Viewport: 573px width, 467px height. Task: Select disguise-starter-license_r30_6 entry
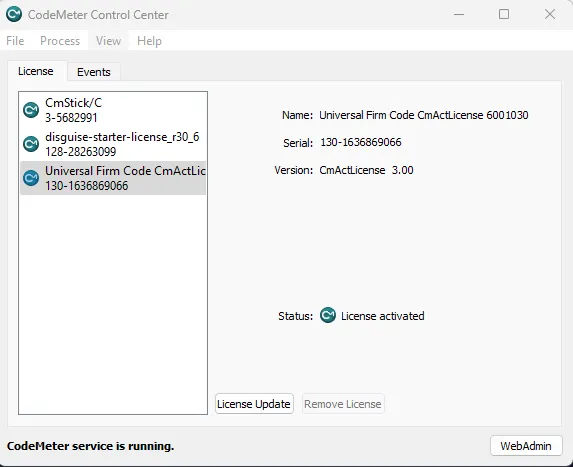[113, 144]
